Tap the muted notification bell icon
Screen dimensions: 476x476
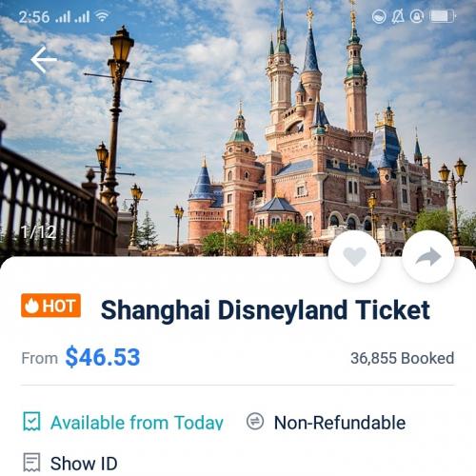[398, 16]
